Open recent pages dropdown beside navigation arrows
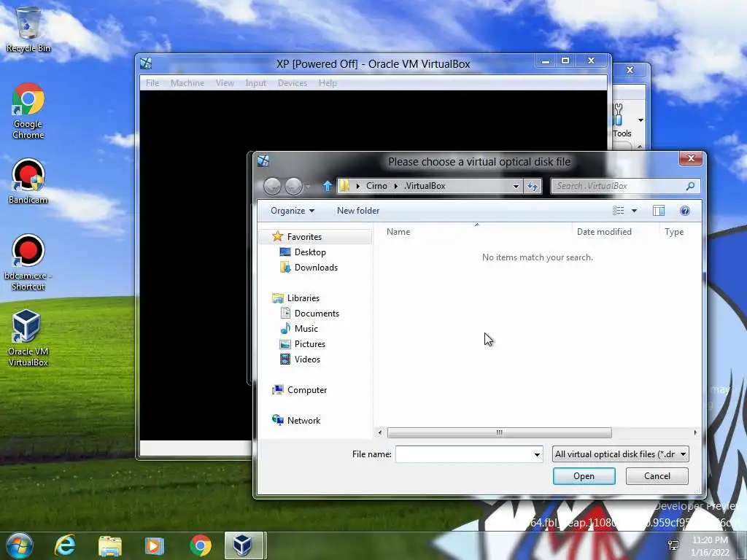Image resolution: width=747 pixels, height=560 pixels. pos(309,186)
